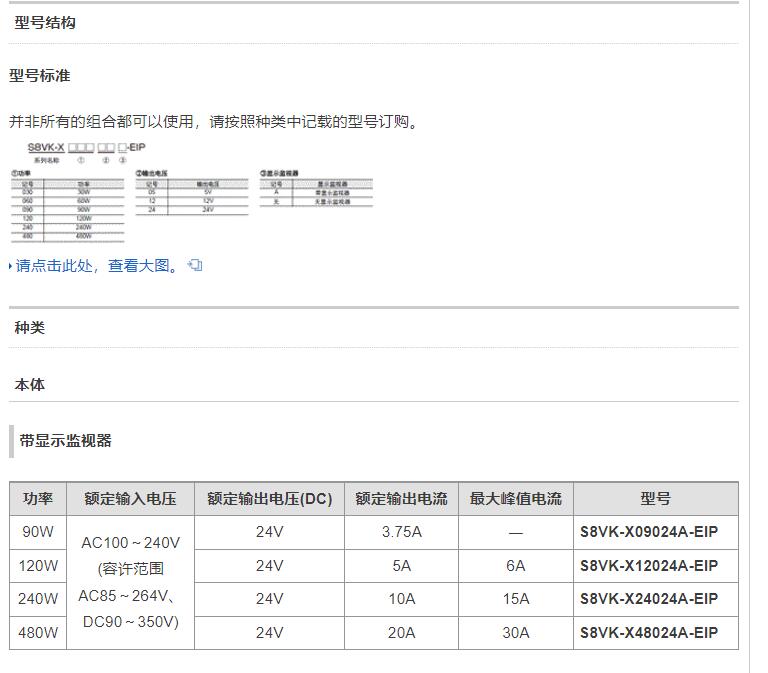Click the '30A' peak current cell

(x=516, y=633)
